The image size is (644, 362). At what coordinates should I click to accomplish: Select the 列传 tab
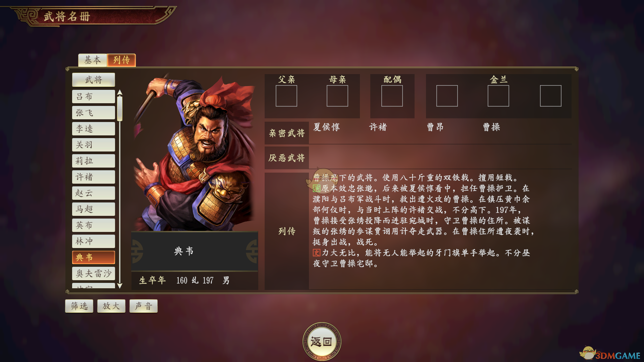tap(121, 60)
